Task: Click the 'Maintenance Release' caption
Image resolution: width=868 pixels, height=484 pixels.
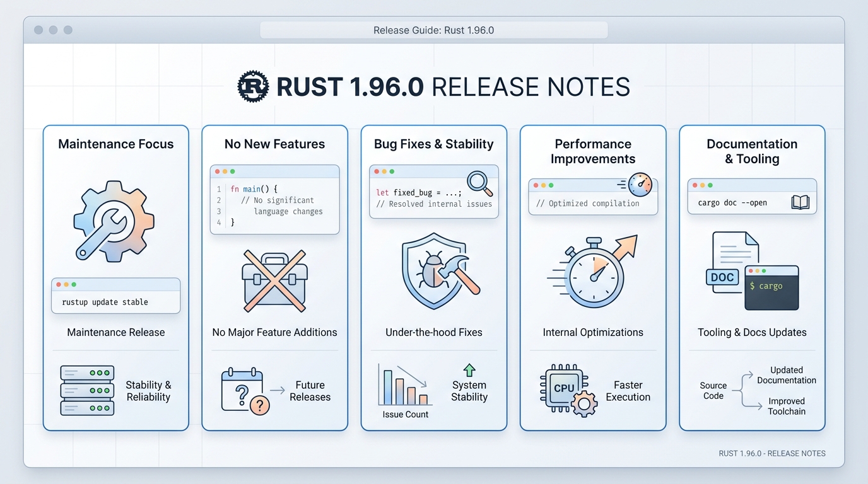Action: [x=116, y=332]
